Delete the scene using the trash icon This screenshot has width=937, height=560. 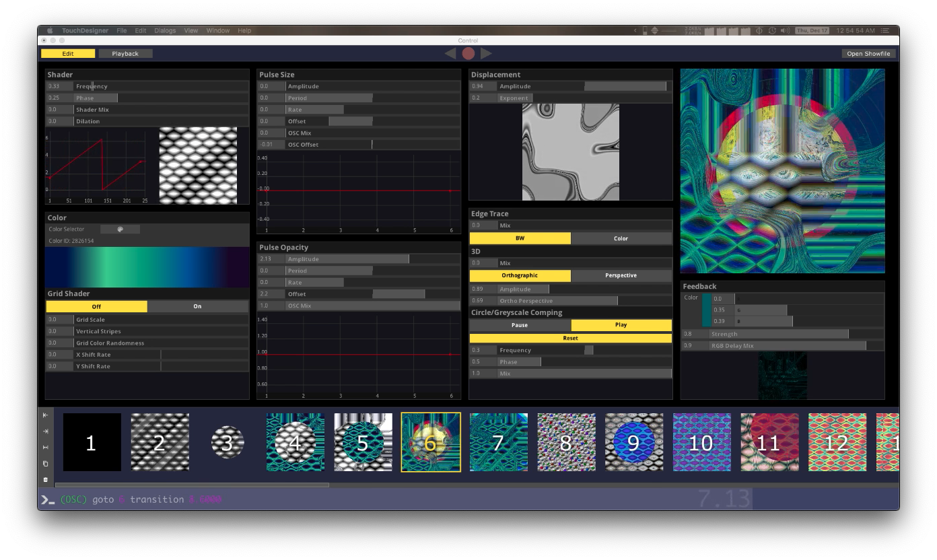(45, 479)
